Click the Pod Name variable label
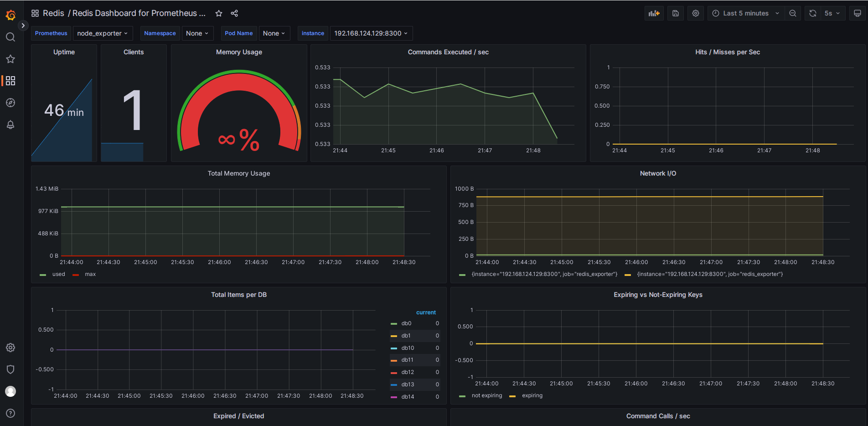Screen dimensions: 868x426 tap(238, 33)
